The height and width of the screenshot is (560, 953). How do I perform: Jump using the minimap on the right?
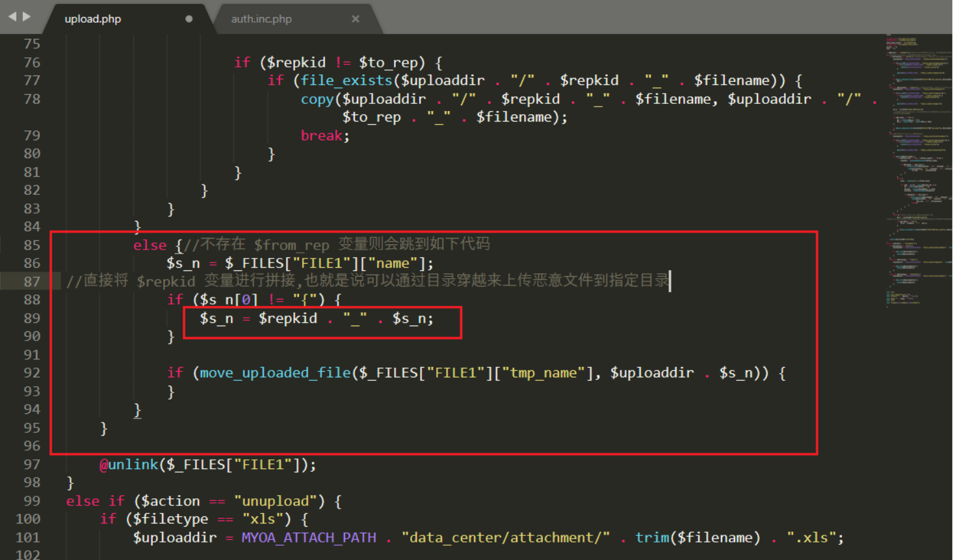[918, 162]
